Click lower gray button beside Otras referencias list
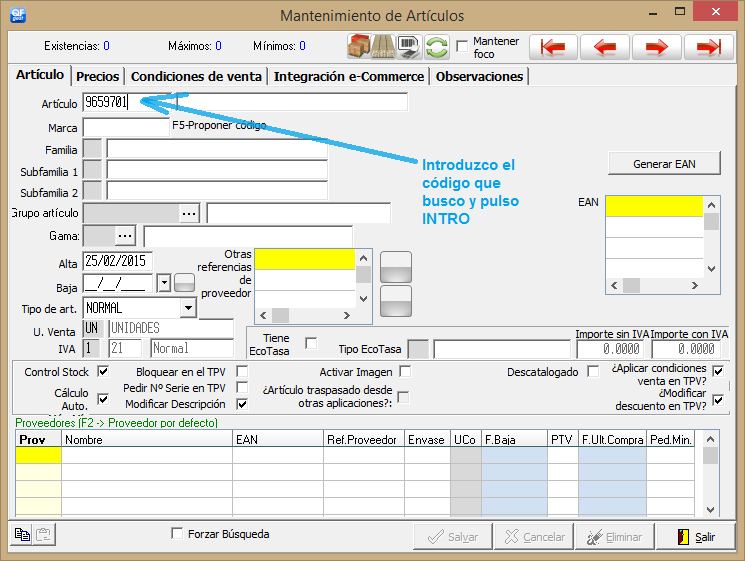This screenshot has width=745, height=561. [396, 301]
